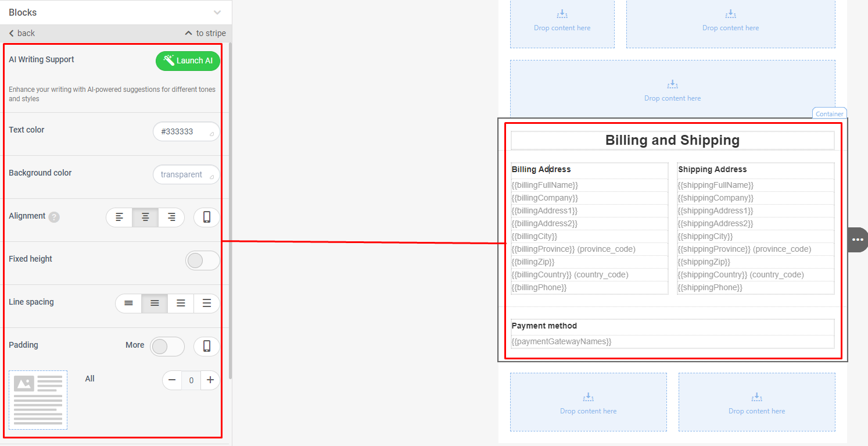Turn on the Padding More switch
Viewport: 868px width, 446px height.
167,347
